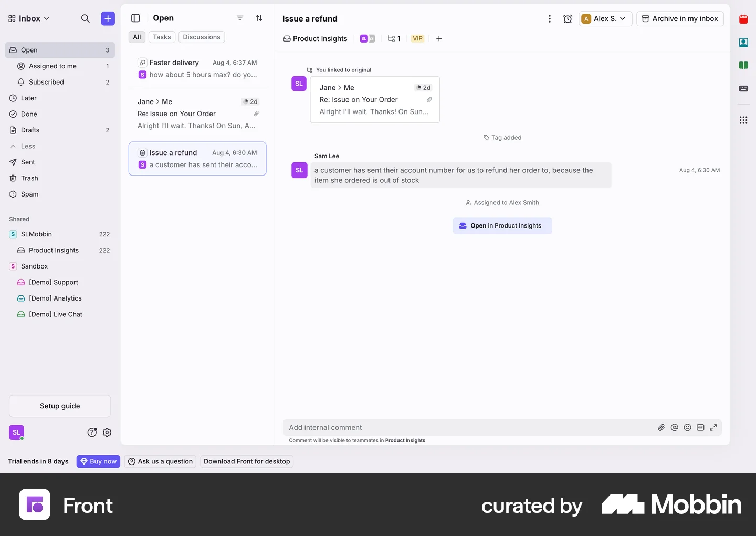Click the linked conversations icon
The height and width of the screenshot is (536, 756).
[x=394, y=38]
